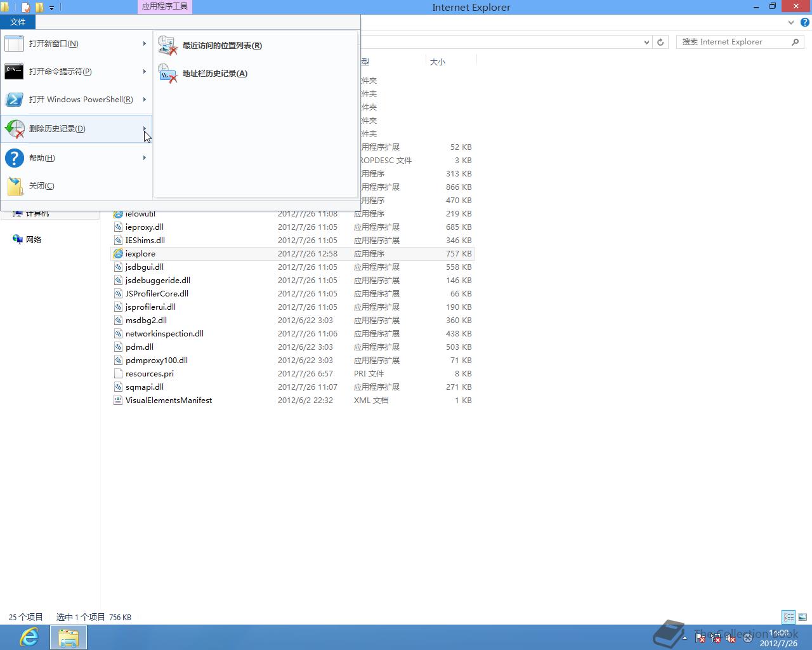This screenshot has height=650, width=812.
Task: Select 打开新窗口(N) menu item
Action: (x=76, y=44)
